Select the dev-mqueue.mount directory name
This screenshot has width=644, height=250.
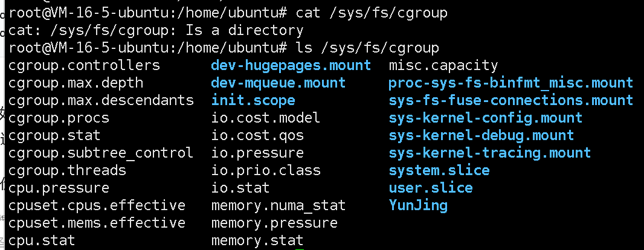[279, 83]
